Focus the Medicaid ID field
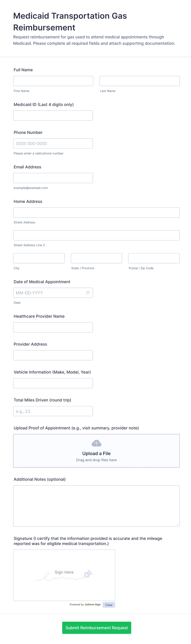The width and height of the screenshot is (191, 644). (x=53, y=115)
